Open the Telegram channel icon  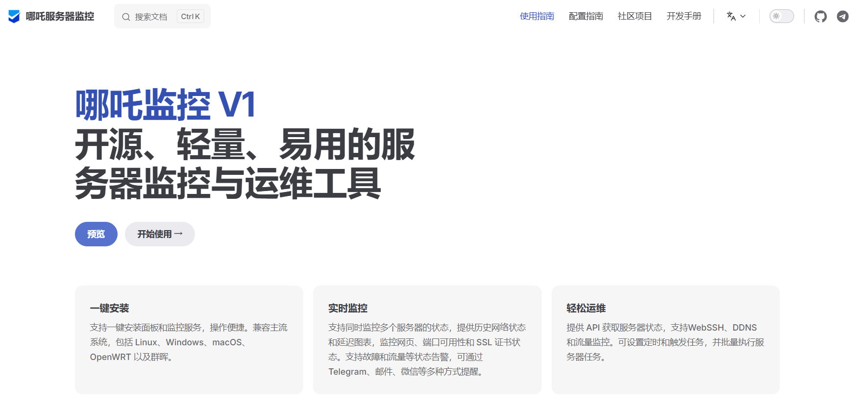tap(843, 17)
